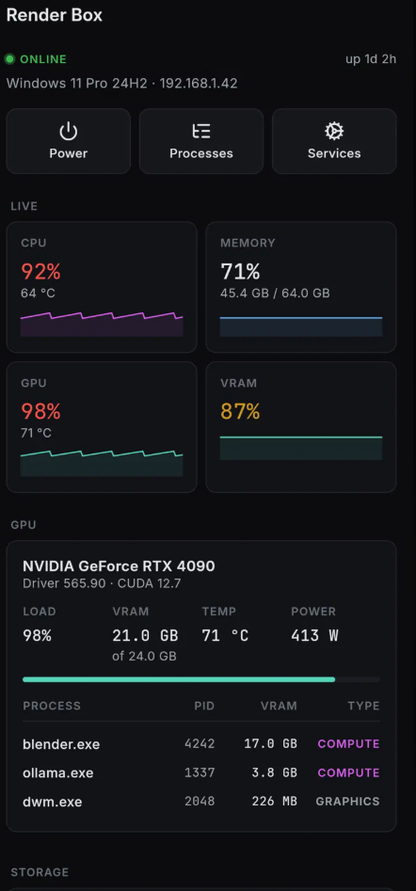Sort by the TYPE column header
The width and height of the screenshot is (416, 891).
point(364,706)
